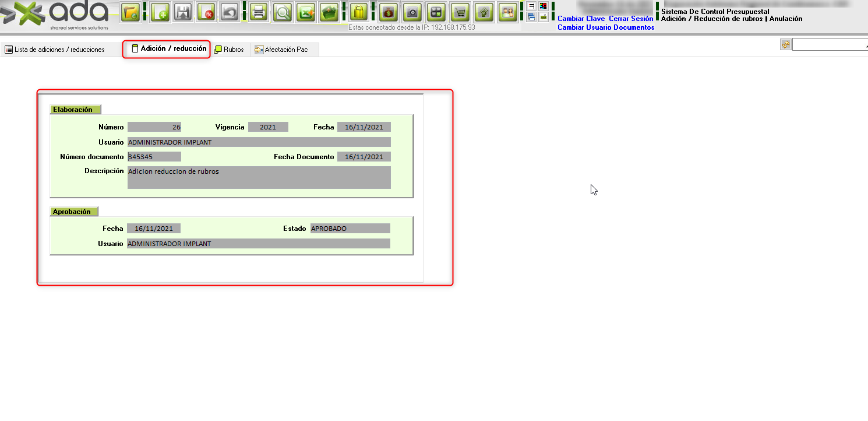The height and width of the screenshot is (421, 868).
Task: Click the open folder toolbar icon
Action: point(130,12)
